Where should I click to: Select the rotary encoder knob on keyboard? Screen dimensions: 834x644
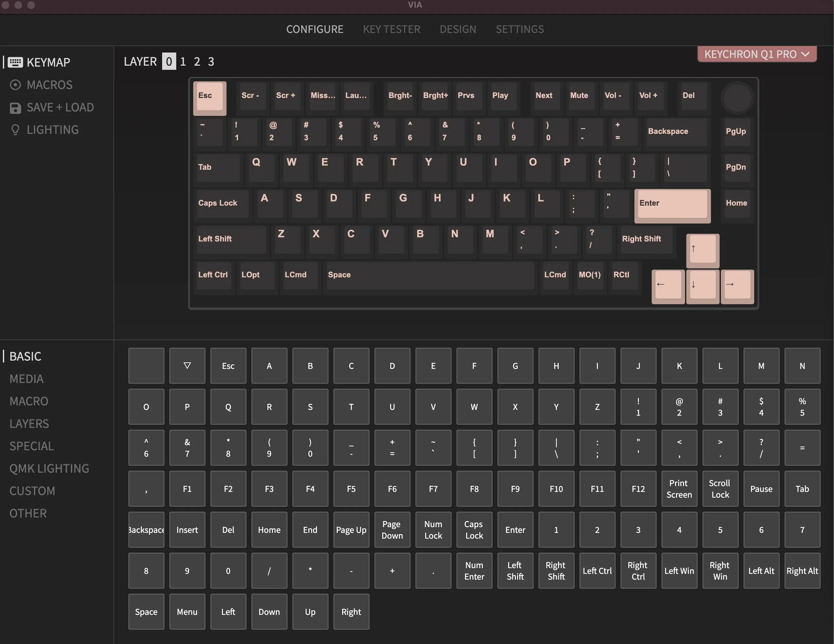pos(737,98)
